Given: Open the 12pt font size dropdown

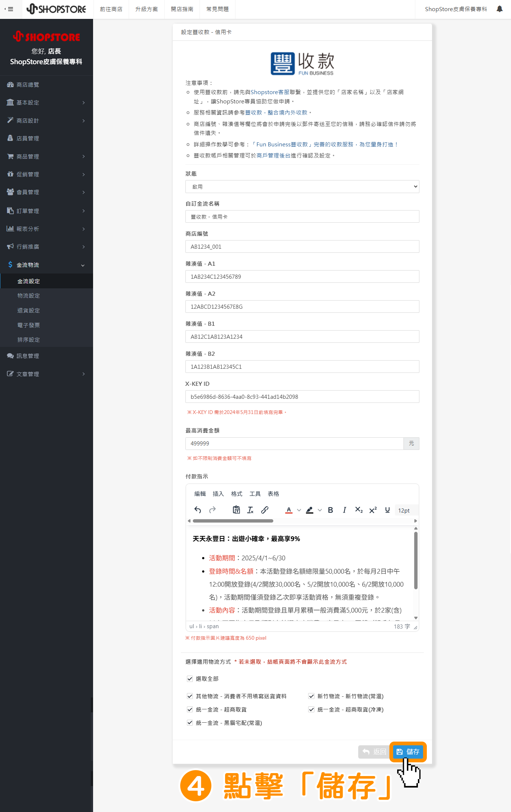Looking at the screenshot, I should 406,510.
